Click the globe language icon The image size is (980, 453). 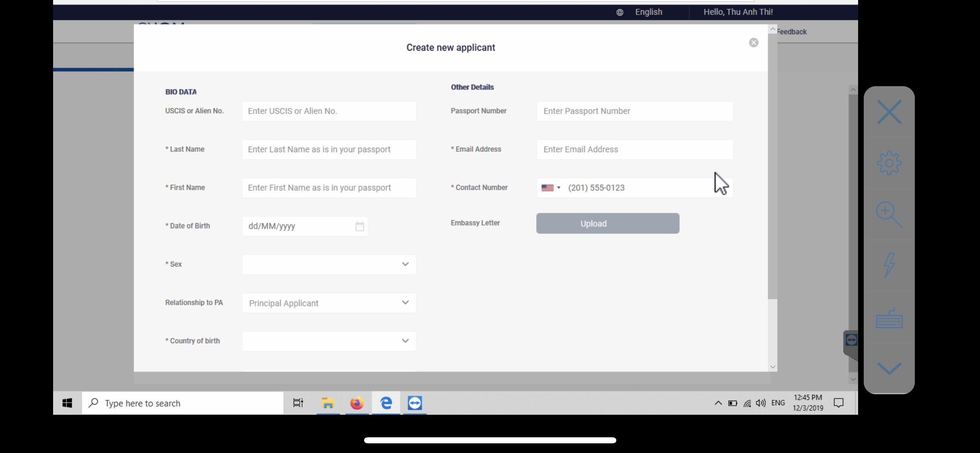620,12
